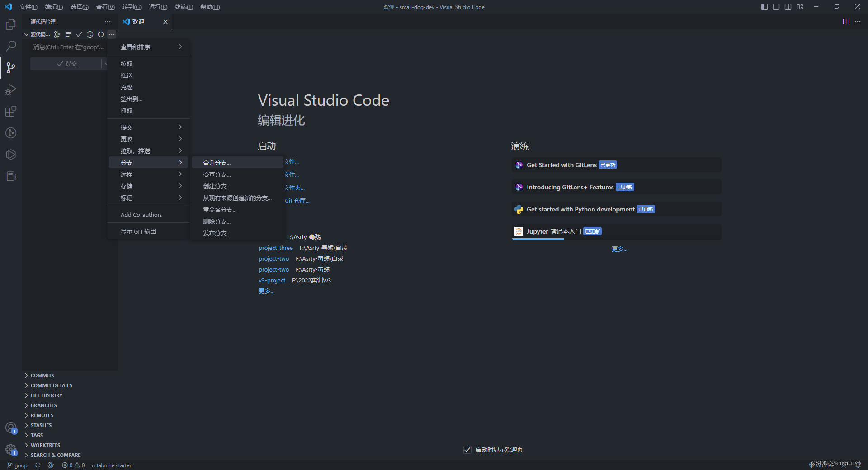Viewport: 868px width, 470px height.
Task: Open recent project-three link
Action: pos(275,248)
